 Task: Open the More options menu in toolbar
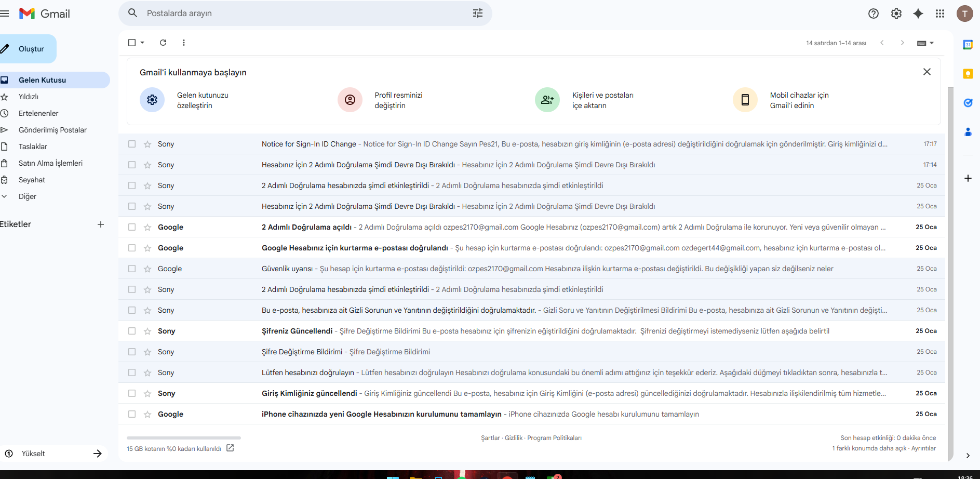click(184, 43)
